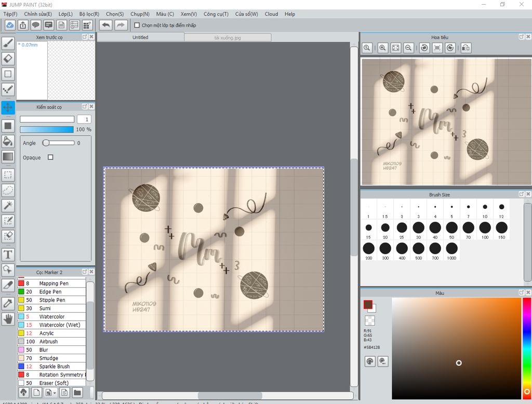The height and width of the screenshot is (404, 532).
Task: Open the Cửa sổ(W) menu
Action: [x=247, y=14]
